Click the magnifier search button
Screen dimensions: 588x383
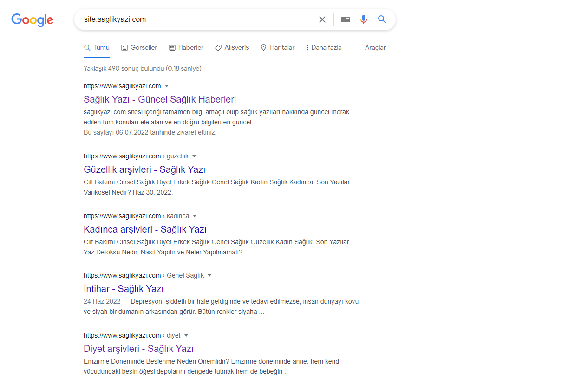click(x=382, y=19)
